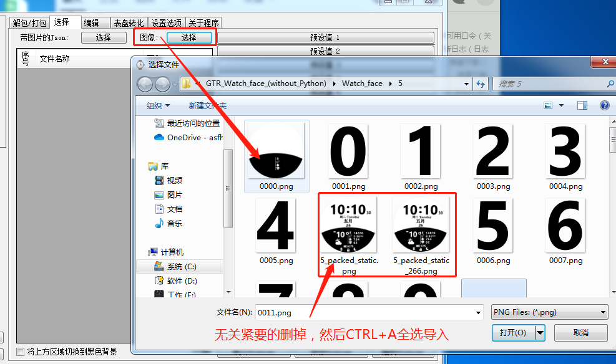Refresh the folder view next to the address bar

[x=481, y=84]
